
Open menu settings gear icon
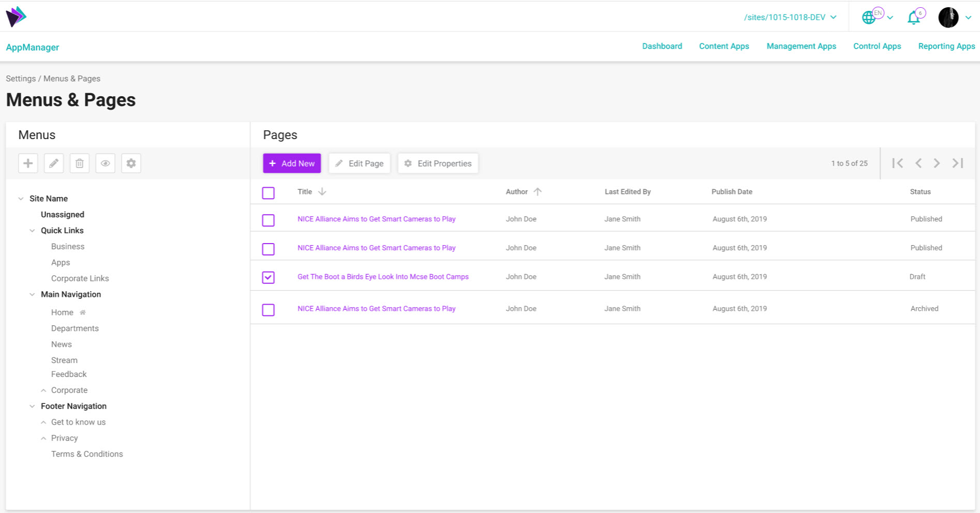[x=131, y=163]
